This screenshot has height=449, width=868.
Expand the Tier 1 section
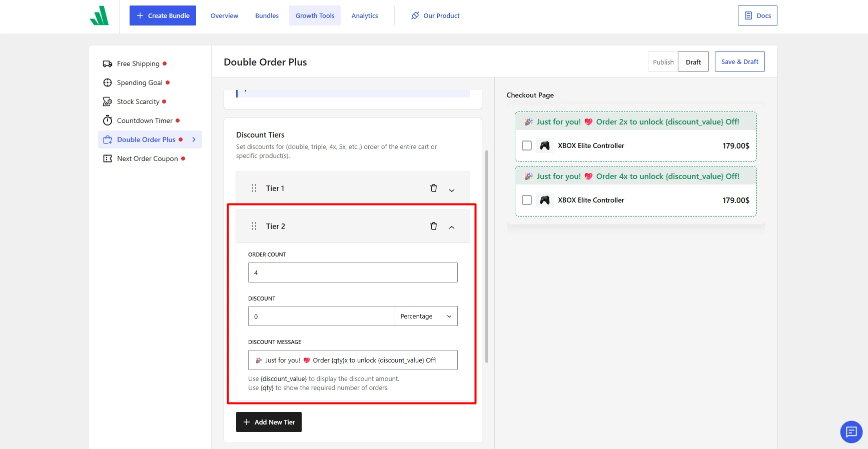pyautogui.click(x=452, y=190)
